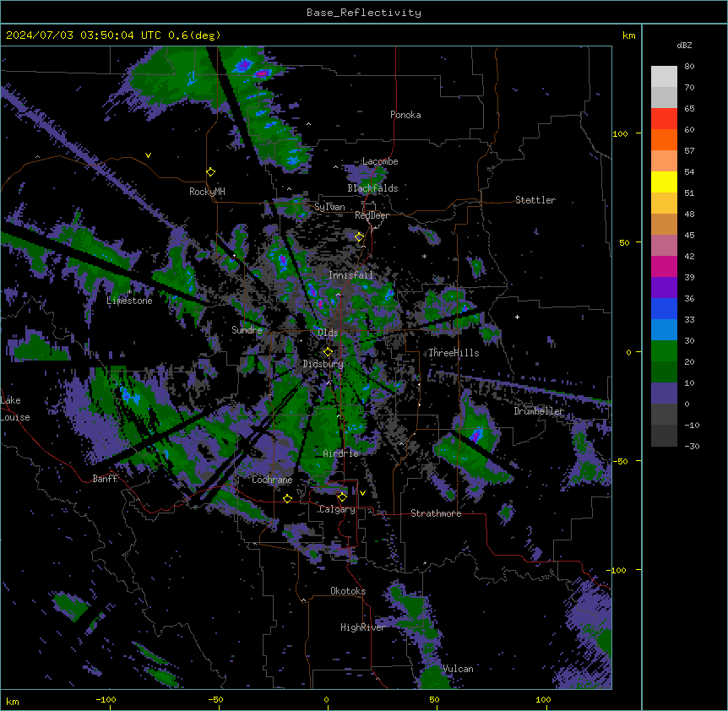This screenshot has width=728, height=711.
Task: Select the Banff label
Action: pos(105,479)
